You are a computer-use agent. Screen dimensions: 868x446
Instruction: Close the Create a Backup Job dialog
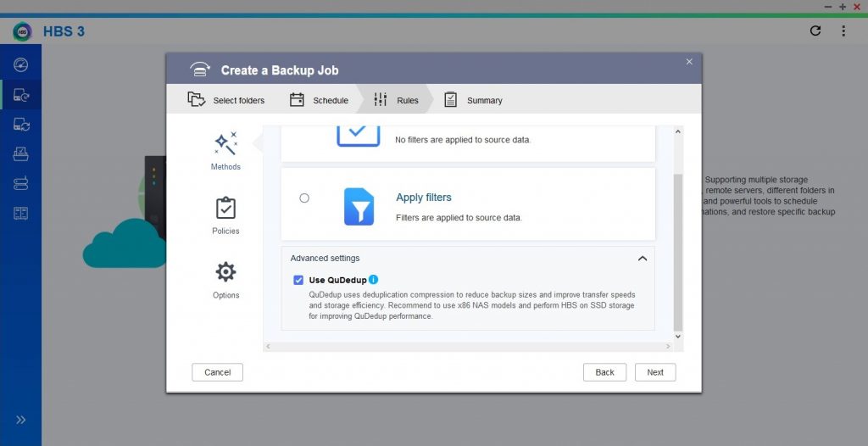point(689,62)
